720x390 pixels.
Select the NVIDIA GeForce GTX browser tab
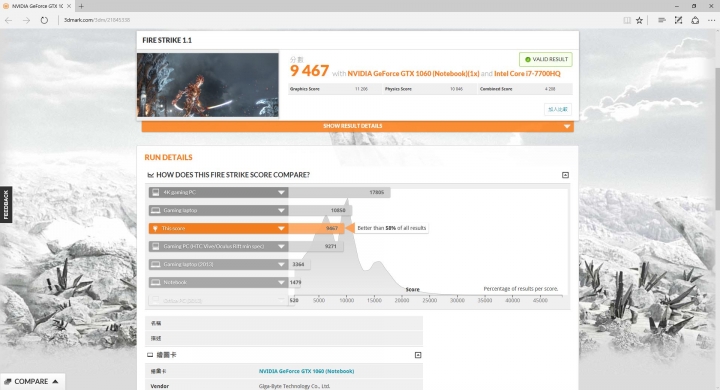[x=37, y=6]
